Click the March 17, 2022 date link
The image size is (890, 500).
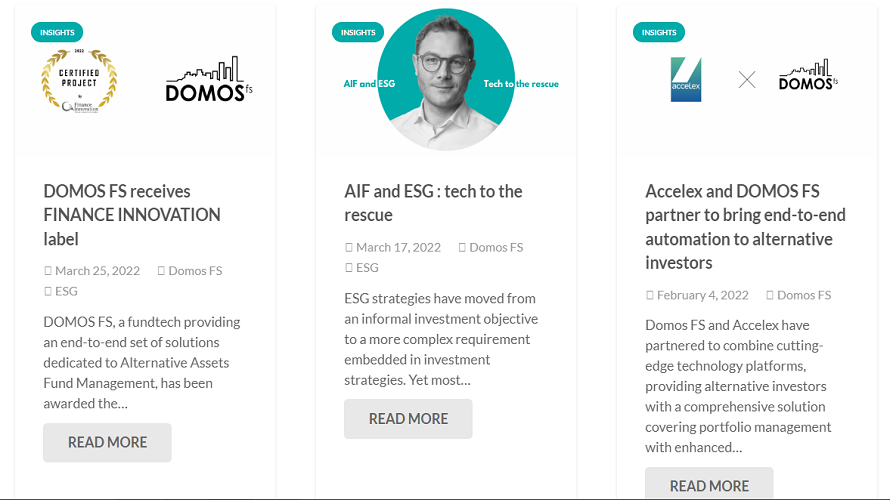[398, 247]
